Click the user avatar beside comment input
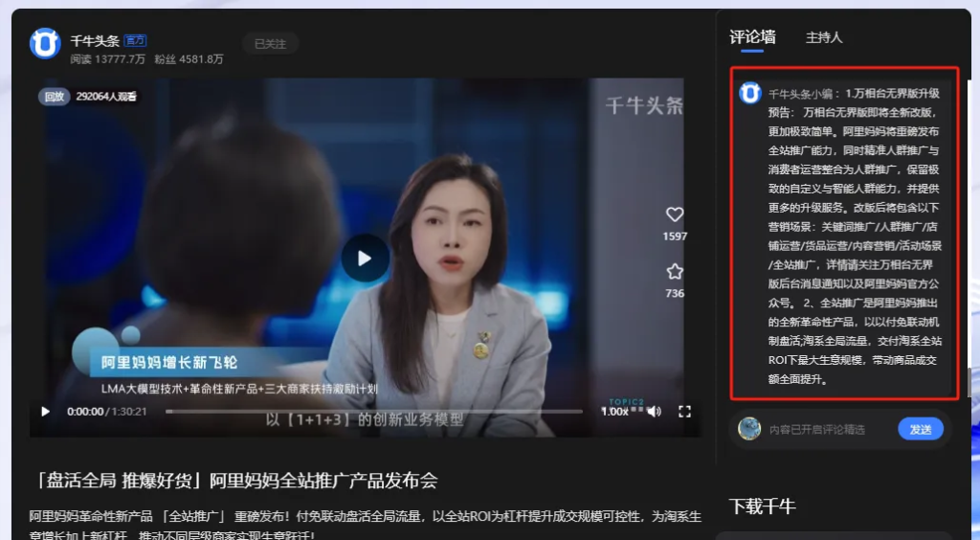 [x=749, y=429]
